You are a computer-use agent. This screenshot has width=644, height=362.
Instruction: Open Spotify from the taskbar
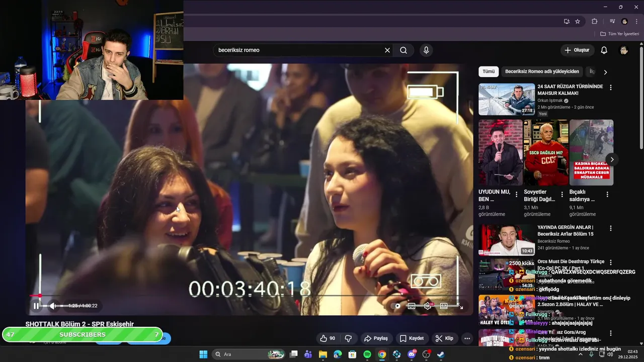pyautogui.click(x=367, y=354)
